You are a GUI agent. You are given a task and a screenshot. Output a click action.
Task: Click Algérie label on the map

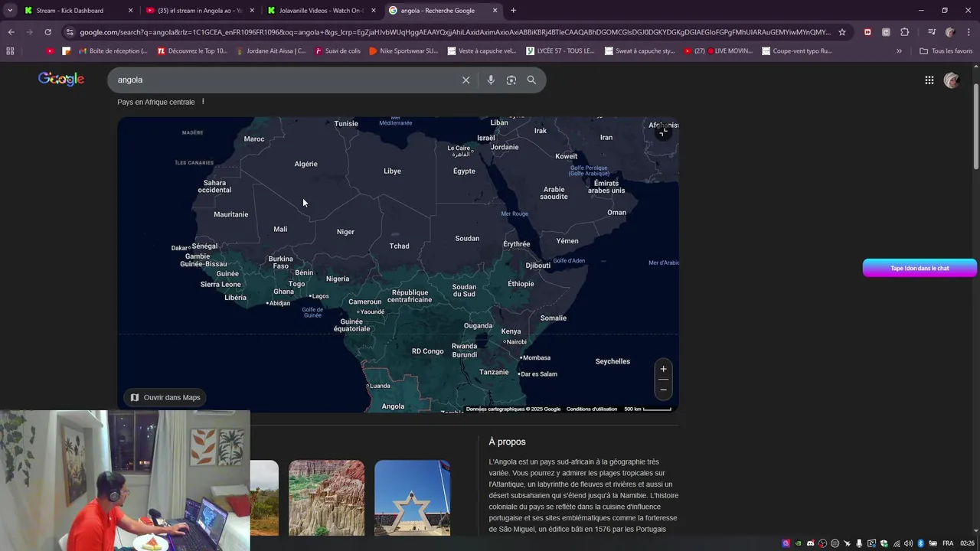pos(305,164)
